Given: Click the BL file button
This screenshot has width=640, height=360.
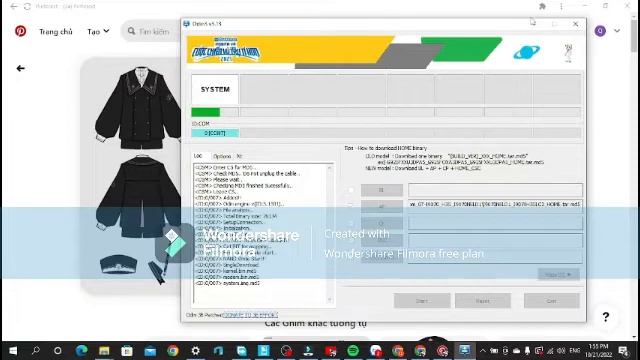Looking at the screenshot, I should click(x=382, y=190).
